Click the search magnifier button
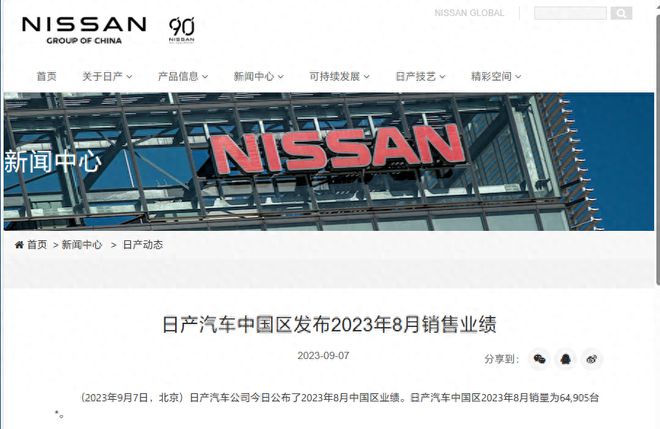Viewport: 660px width, 429px height. pyautogui.click(x=621, y=13)
